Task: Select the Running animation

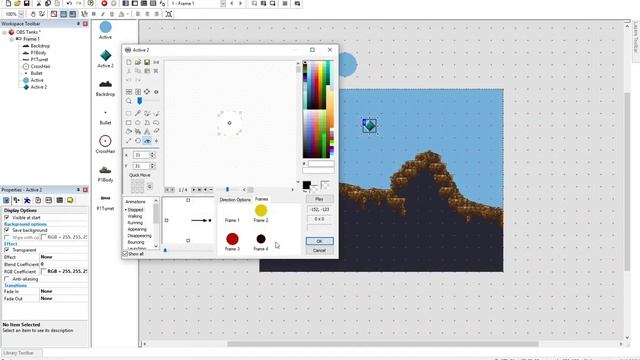Action: click(x=135, y=223)
